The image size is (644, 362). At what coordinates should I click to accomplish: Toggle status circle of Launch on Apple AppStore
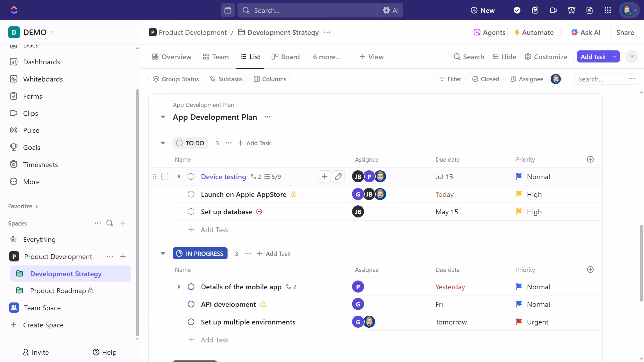(191, 194)
